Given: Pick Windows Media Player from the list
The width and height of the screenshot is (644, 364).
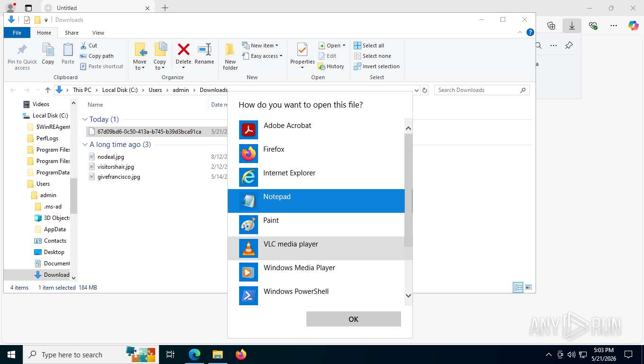Looking at the screenshot, I should click(316, 272).
